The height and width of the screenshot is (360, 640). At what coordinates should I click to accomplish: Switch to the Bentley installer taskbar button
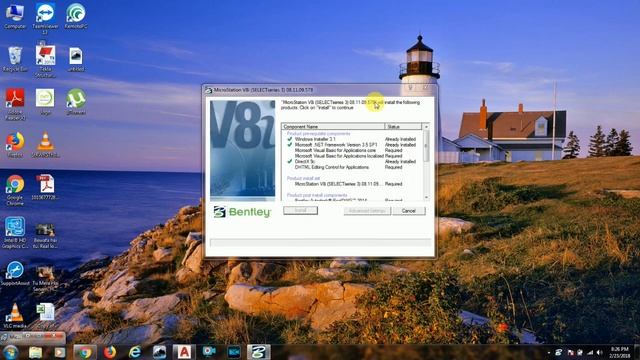[x=258, y=352]
